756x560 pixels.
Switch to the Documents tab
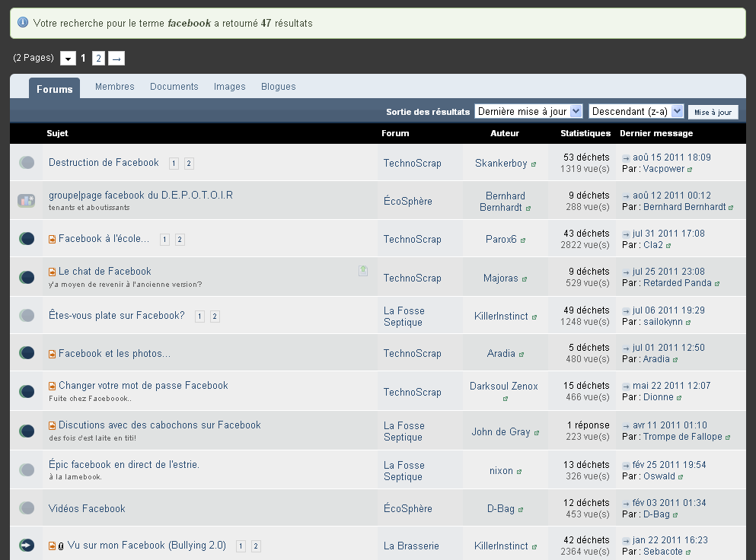click(174, 87)
